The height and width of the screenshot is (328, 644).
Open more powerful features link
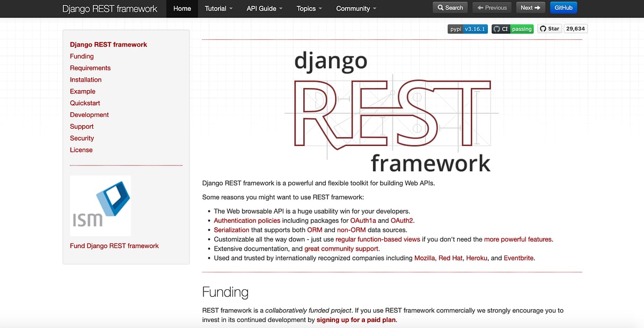tap(518, 239)
